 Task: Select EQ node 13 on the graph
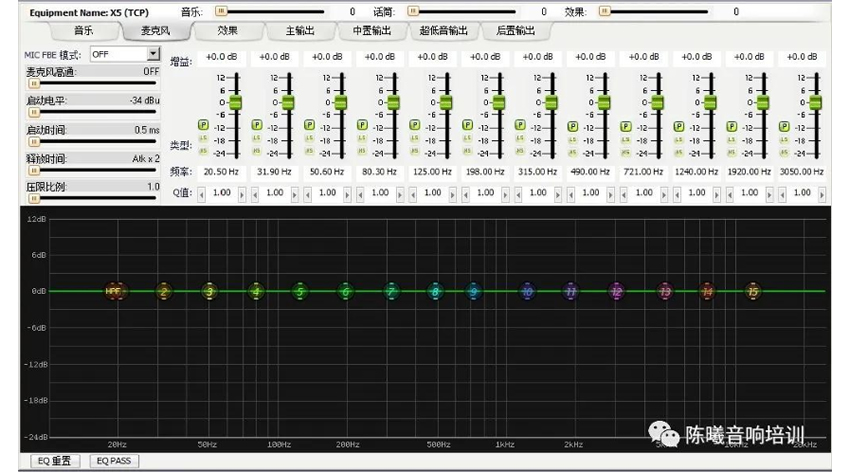pyautogui.click(x=665, y=292)
